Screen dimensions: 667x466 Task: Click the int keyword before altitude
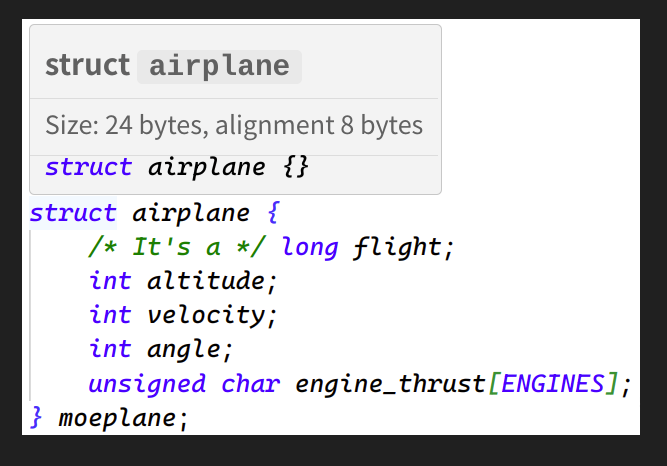click(110, 281)
